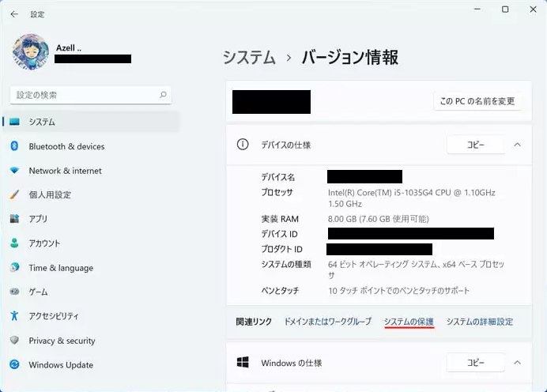This screenshot has height=392, width=547.
Task: Click the デバイス ID label
Action: pos(280,234)
